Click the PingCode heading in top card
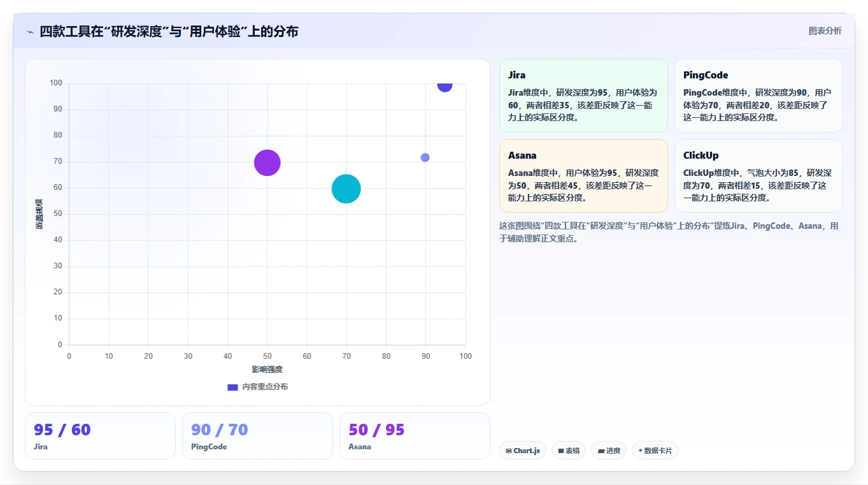The image size is (868, 485). [706, 75]
